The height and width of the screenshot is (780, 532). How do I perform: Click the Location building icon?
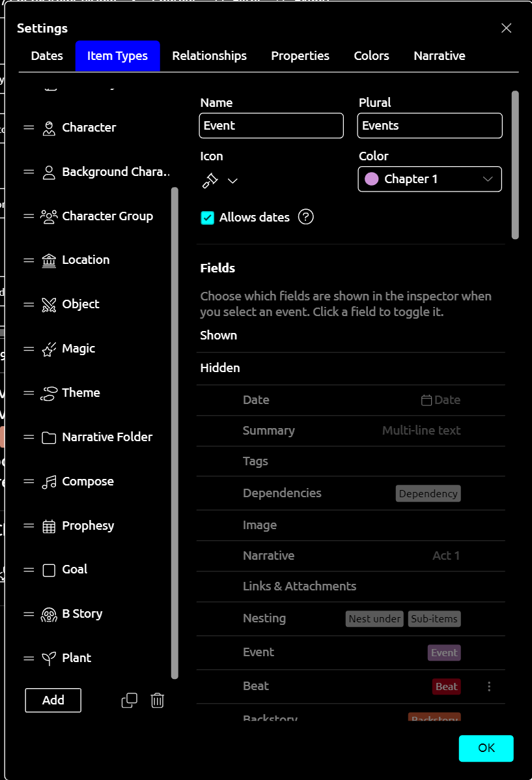point(49,260)
